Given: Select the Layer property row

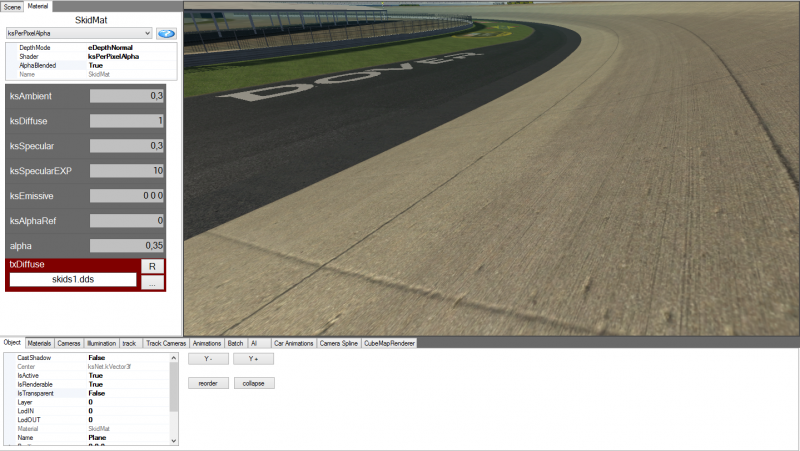Looking at the screenshot, I should (87, 402).
